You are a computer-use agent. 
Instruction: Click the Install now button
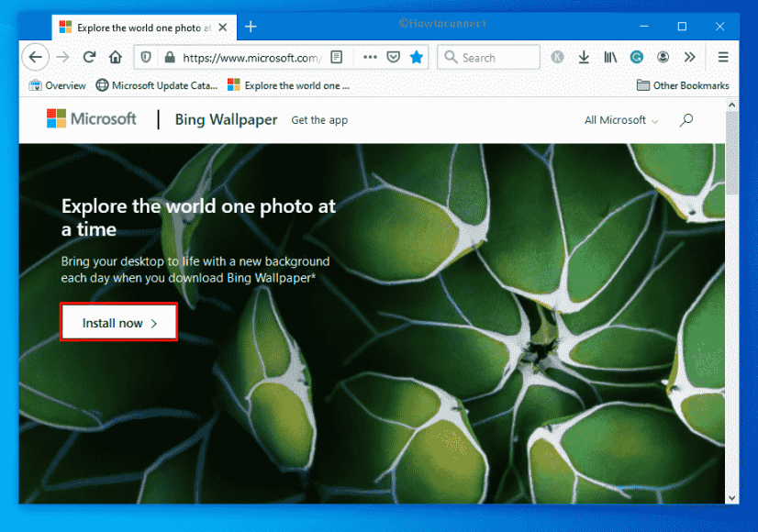(x=118, y=322)
